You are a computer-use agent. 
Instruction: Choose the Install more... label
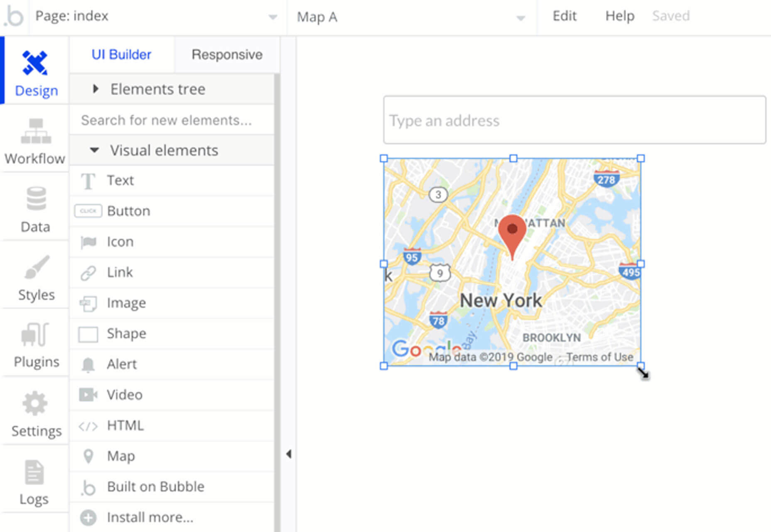pos(150,517)
